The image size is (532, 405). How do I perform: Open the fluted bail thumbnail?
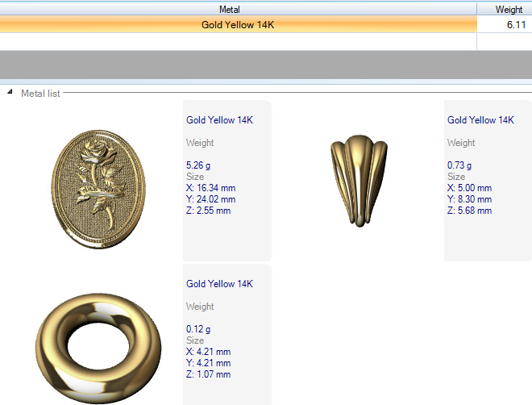point(359,181)
